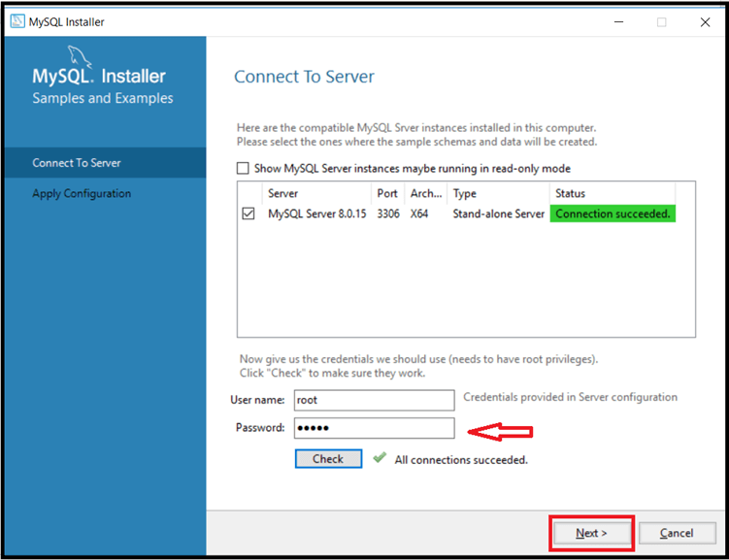Click the Samples and Examples sidebar subtitle
729x560 pixels.
coord(103,98)
